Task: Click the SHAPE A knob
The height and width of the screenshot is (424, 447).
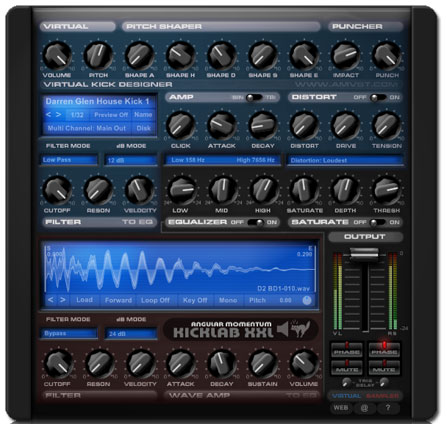Action: [139, 56]
